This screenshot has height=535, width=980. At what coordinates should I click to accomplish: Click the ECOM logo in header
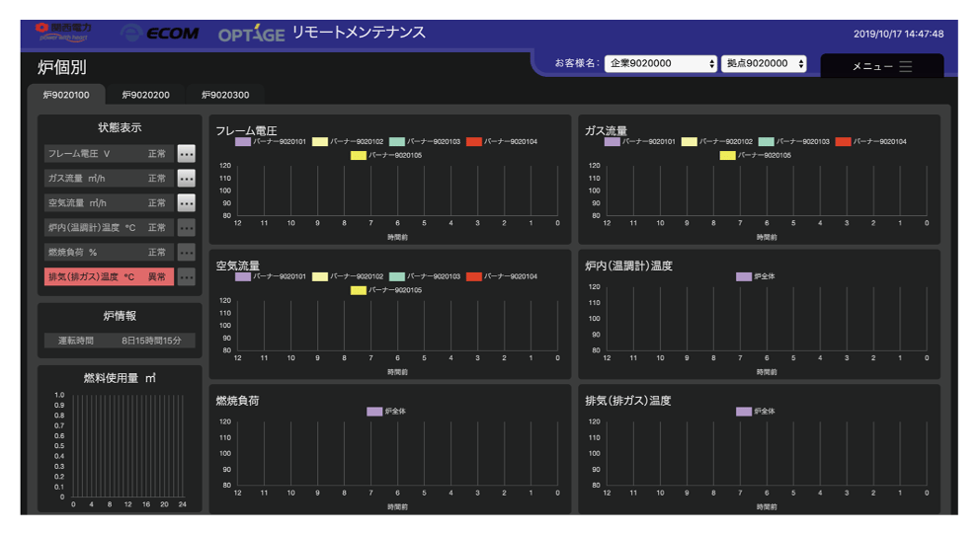160,34
